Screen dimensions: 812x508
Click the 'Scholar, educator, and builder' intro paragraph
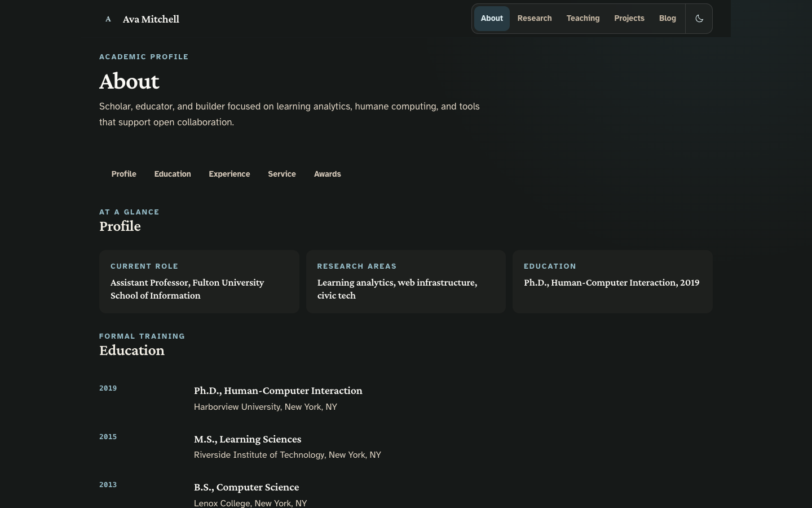[x=289, y=115]
